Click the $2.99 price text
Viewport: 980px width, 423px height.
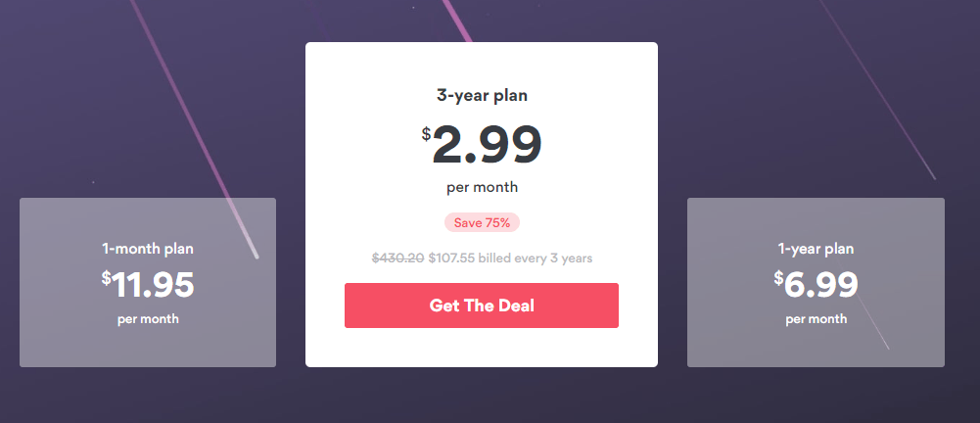[x=482, y=145]
